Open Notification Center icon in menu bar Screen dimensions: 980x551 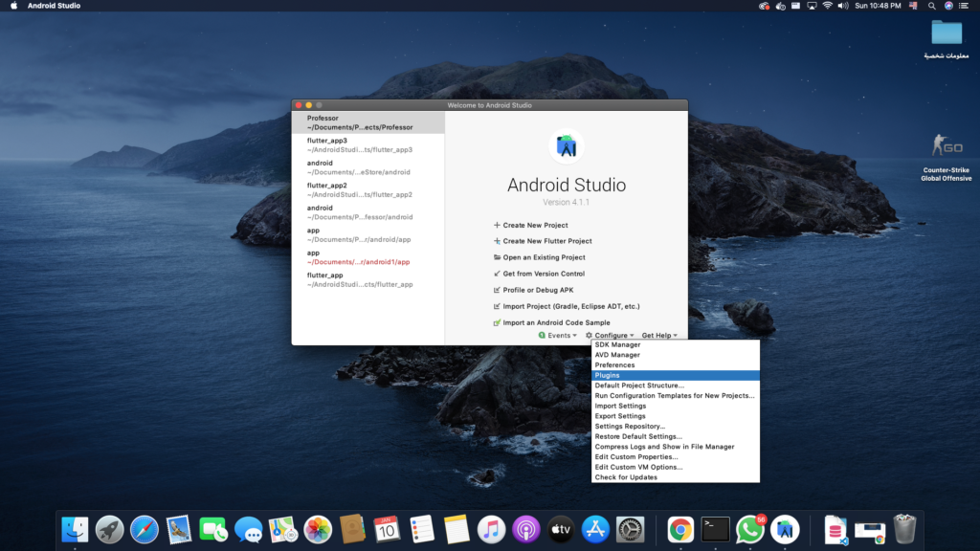[964, 6]
